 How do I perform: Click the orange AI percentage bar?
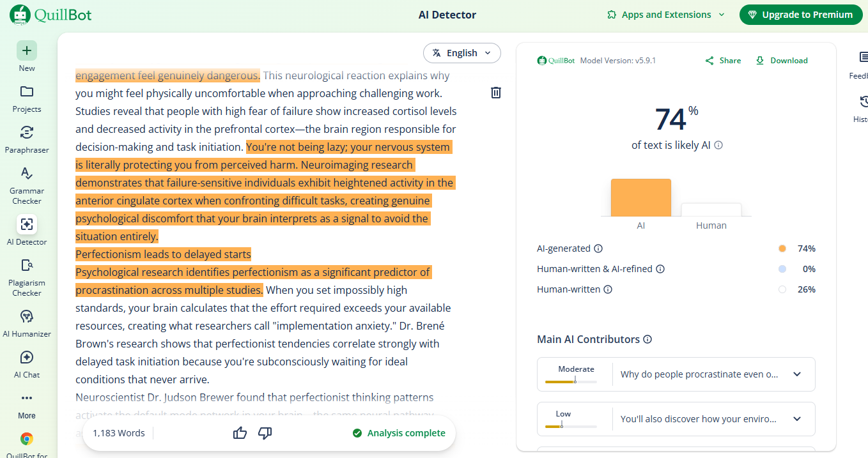pos(640,197)
